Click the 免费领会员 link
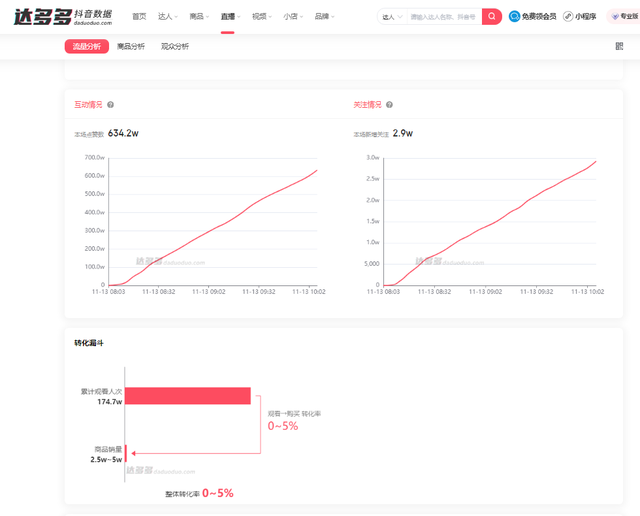 click(x=539, y=16)
